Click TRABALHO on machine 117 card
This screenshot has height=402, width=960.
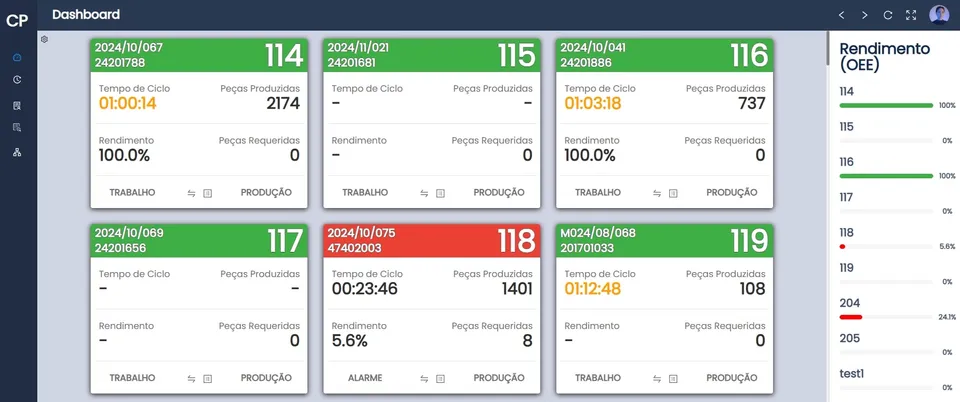132,378
